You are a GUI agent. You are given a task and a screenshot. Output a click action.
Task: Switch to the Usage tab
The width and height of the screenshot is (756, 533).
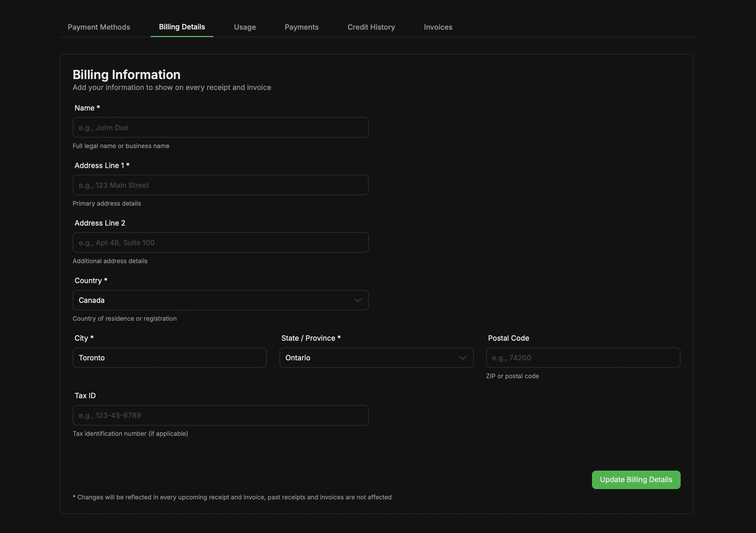[245, 27]
